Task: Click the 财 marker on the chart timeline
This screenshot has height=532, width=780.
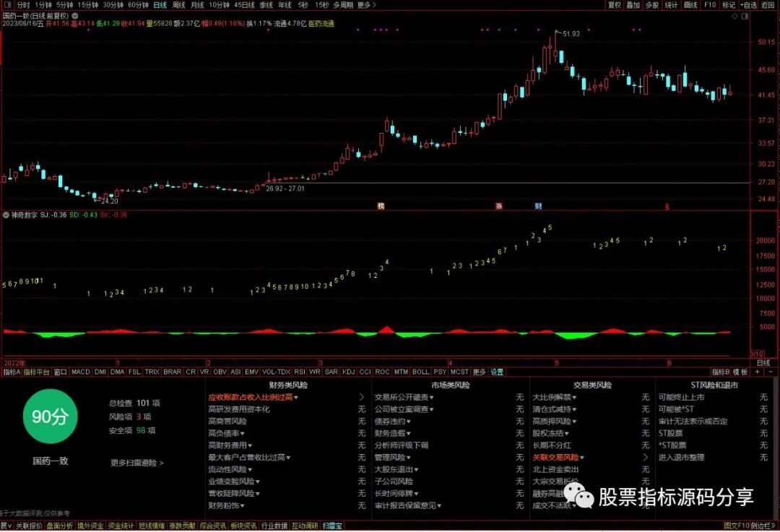Action: pyautogui.click(x=538, y=206)
